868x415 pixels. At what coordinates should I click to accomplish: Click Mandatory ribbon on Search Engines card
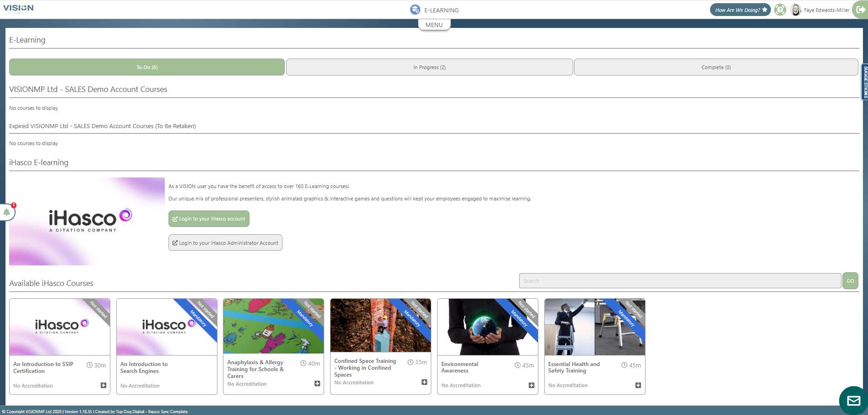pos(198,318)
